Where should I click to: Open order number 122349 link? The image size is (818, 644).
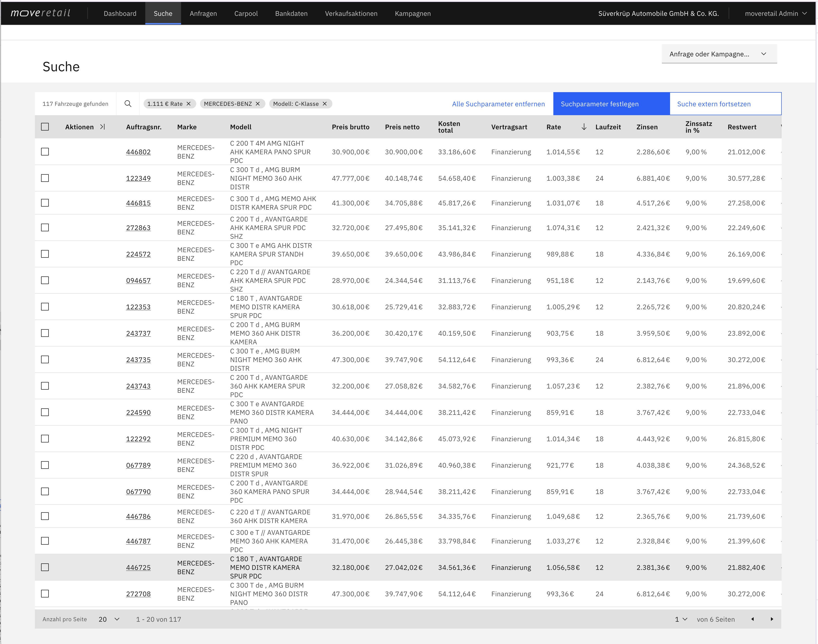tap(138, 178)
